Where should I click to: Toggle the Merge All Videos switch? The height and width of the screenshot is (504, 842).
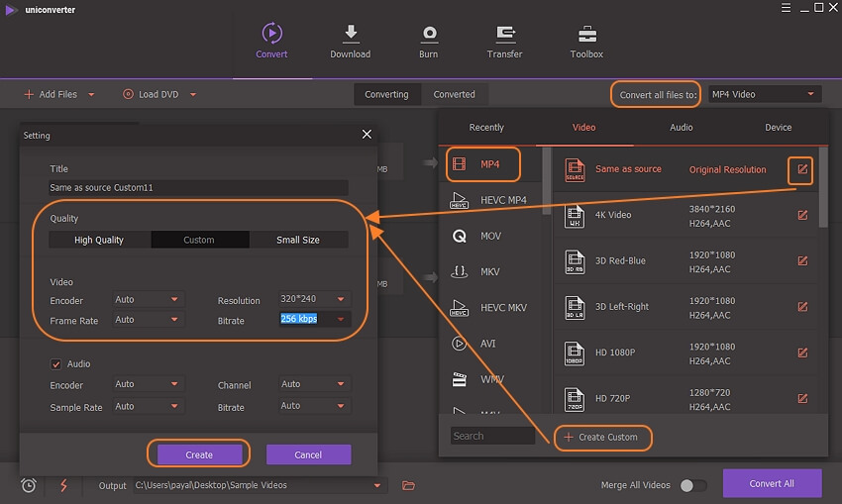click(x=693, y=485)
